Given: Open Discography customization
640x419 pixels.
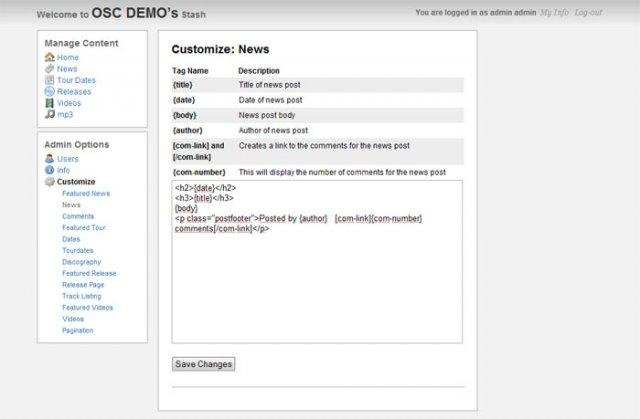Looking at the screenshot, I should (x=81, y=262).
